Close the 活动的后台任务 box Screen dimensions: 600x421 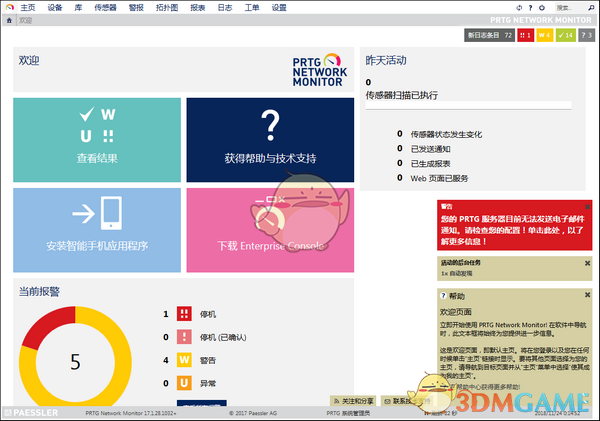tap(587, 263)
